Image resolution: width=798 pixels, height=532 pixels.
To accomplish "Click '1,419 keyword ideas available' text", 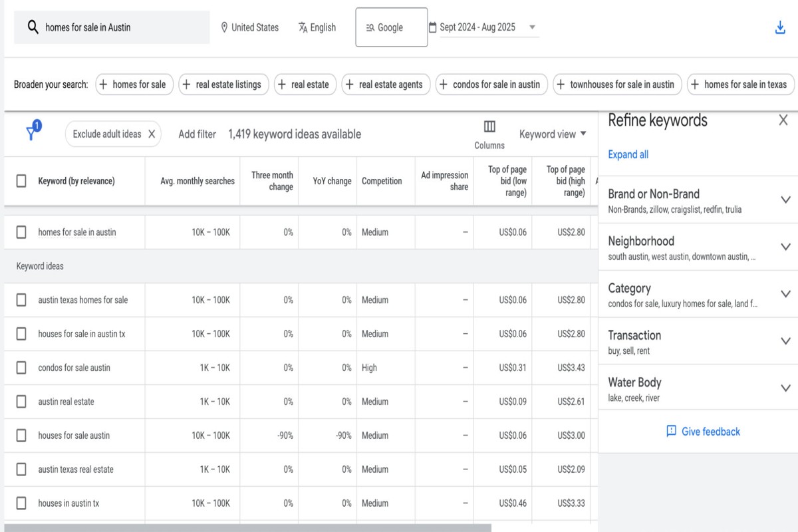I will click(295, 134).
